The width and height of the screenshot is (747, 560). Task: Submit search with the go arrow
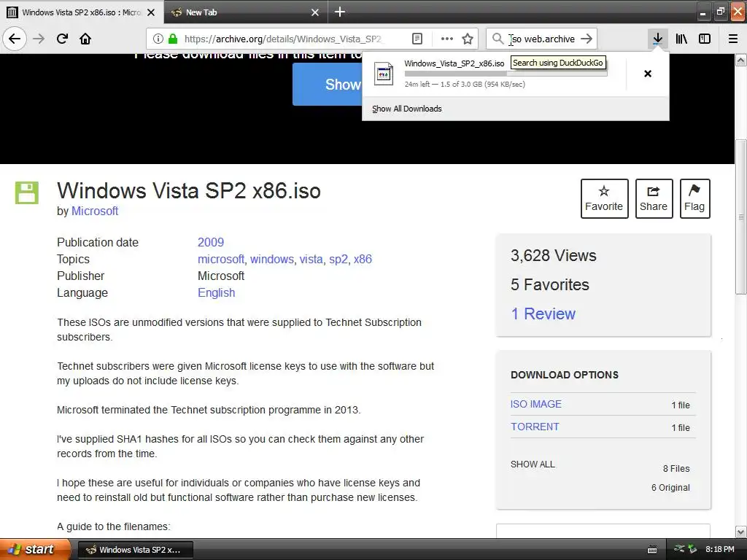pos(587,39)
